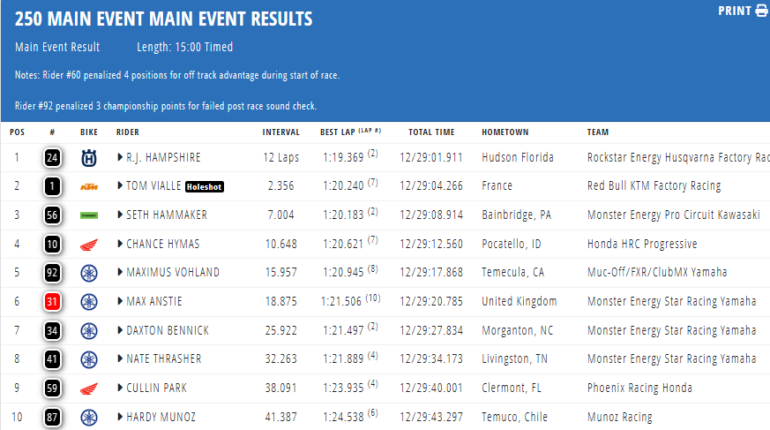Expand R.J. Hampshire rider details
This screenshot has height=430, width=770.
tap(120, 157)
